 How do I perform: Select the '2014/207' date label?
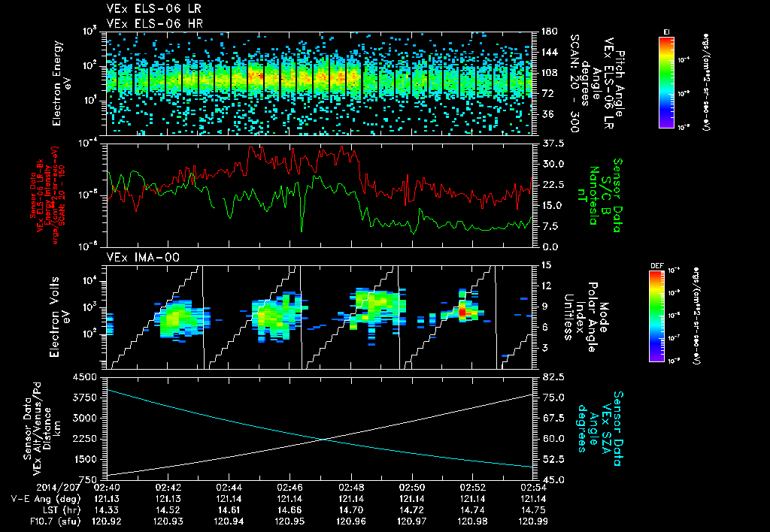[57, 488]
